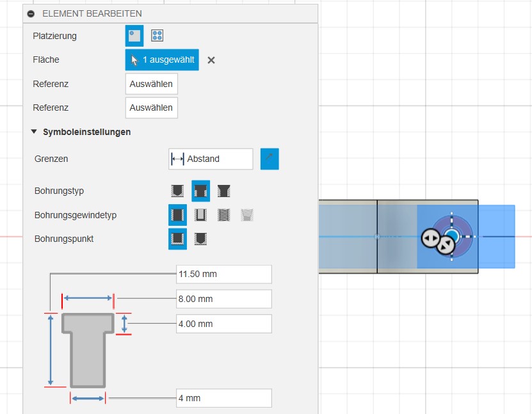Click the 'Grenzen' label
Image resolution: width=532 pixels, height=414 pixels.
point(51,159)
